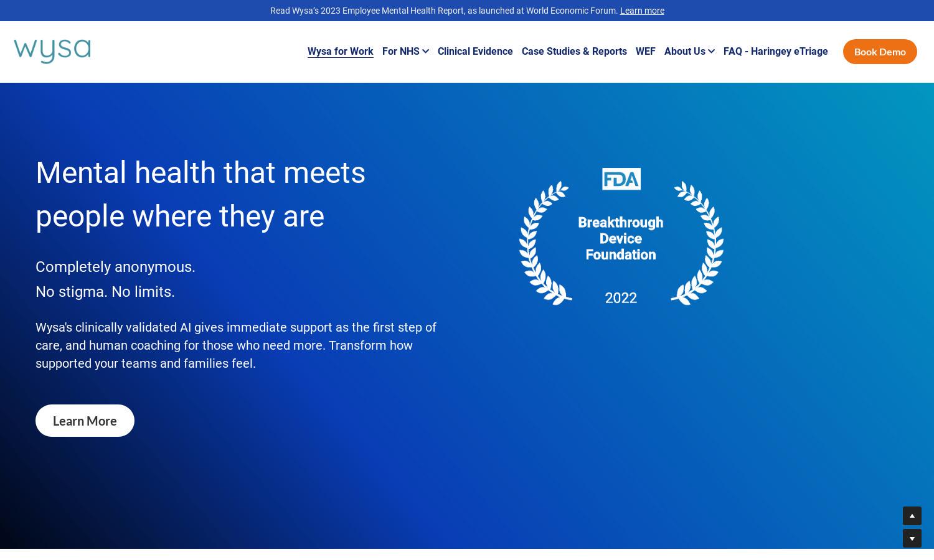Screen dimensions: 934x560
Task: Click the FDA logo in badge
Action: [x=621, y=179]
